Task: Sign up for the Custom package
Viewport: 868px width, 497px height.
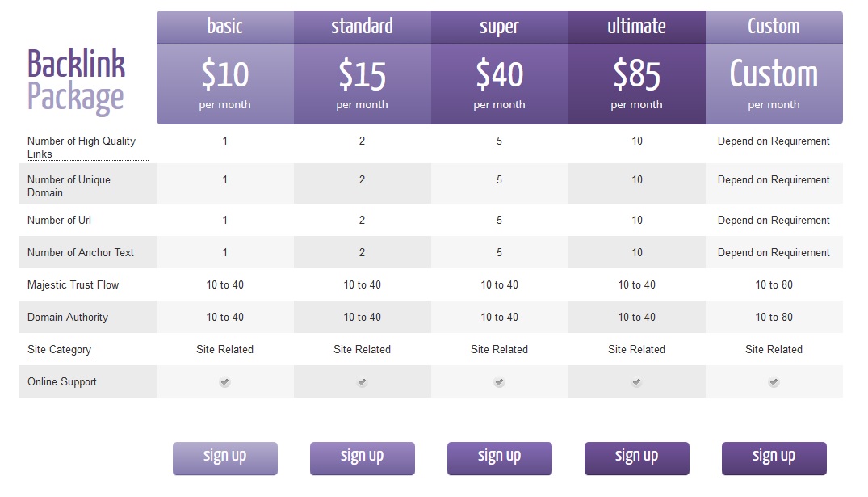Action: [x=774, y=458]
